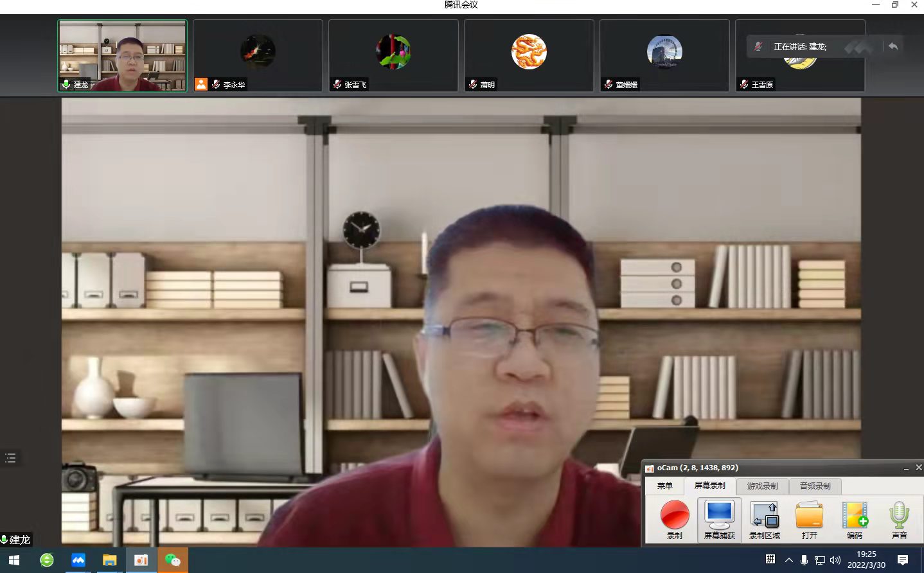Open the 菜单 menu in oCam
This screenshot has height=573, width=924.
(664, 486)
